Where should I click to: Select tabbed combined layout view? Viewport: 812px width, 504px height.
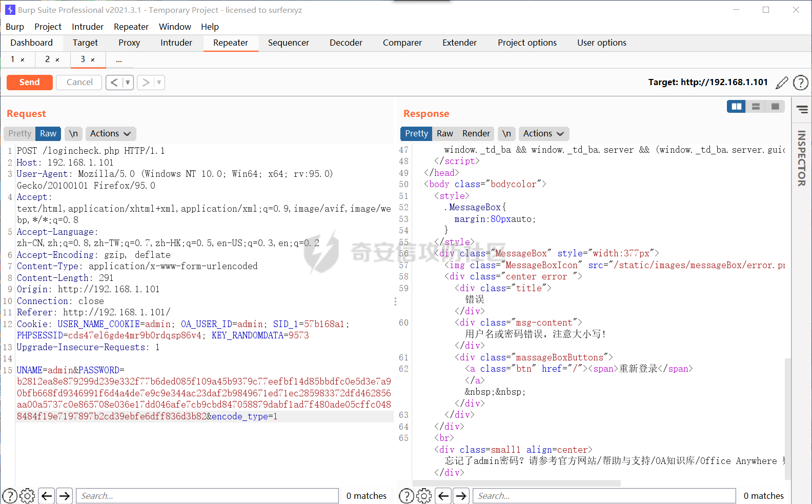click(775, 106)
